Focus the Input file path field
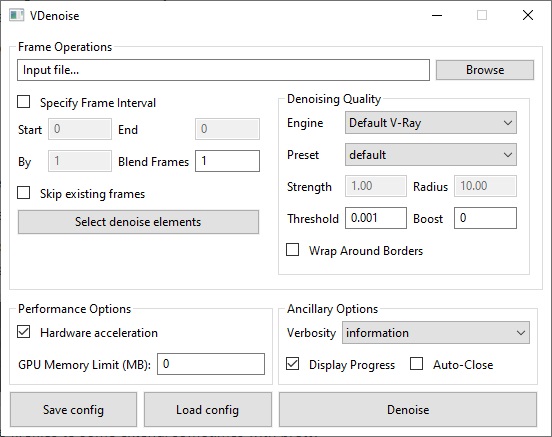 223,70
